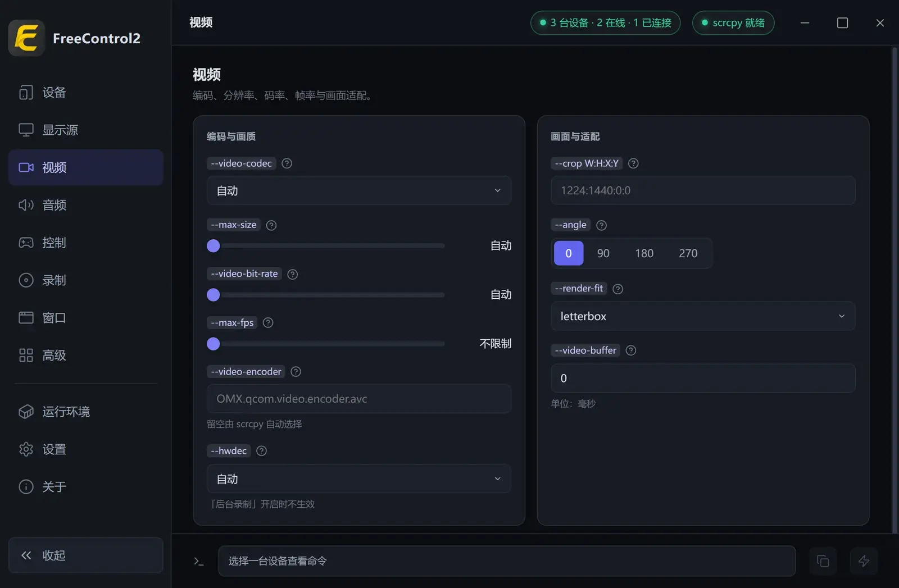Open 窗口 settings page
This screenshot has width=899, height=588.
pyautogui.click(x=86, y=318)
